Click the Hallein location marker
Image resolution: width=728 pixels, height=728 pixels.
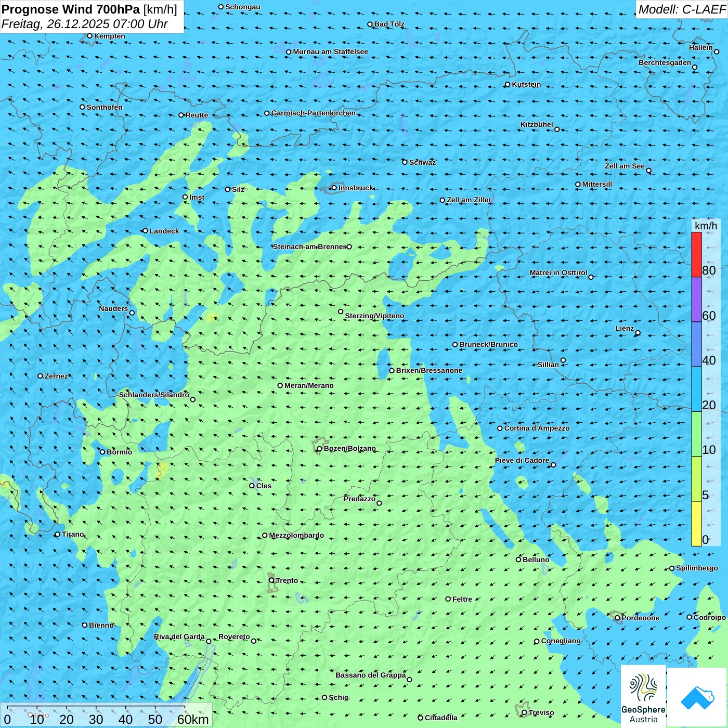click(x=716, y=51)
